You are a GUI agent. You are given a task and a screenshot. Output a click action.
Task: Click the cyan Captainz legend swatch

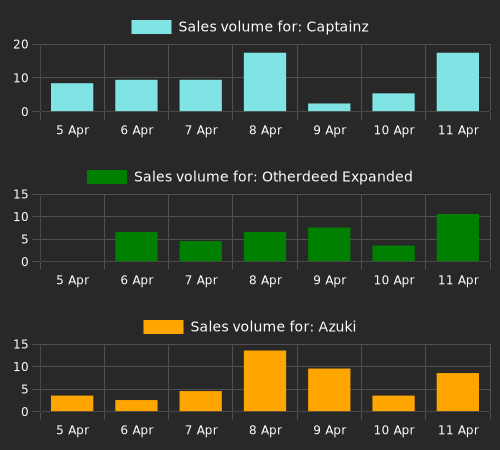coord(151,27)
